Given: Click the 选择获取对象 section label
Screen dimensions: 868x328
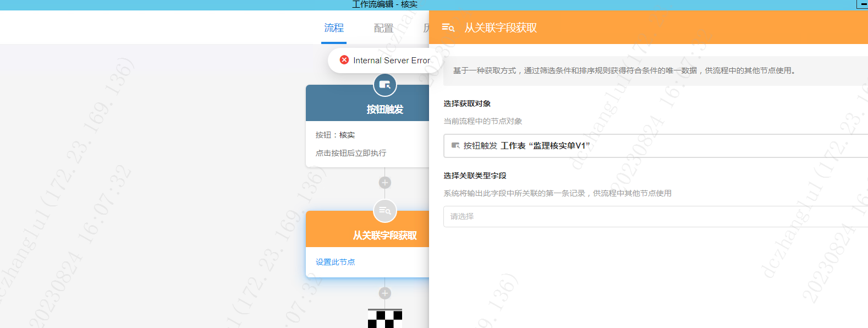Looking at the screenshot, I should click(x=467, y=103).
